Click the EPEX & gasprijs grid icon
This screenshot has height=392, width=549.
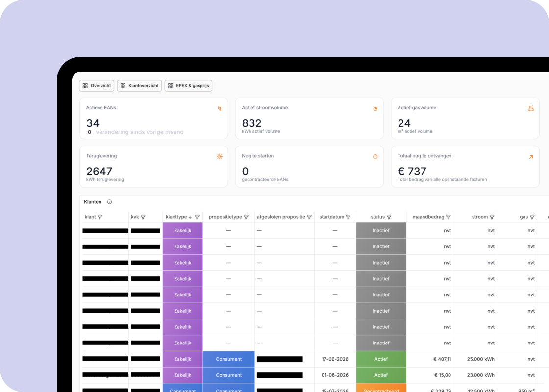point(171,86)
